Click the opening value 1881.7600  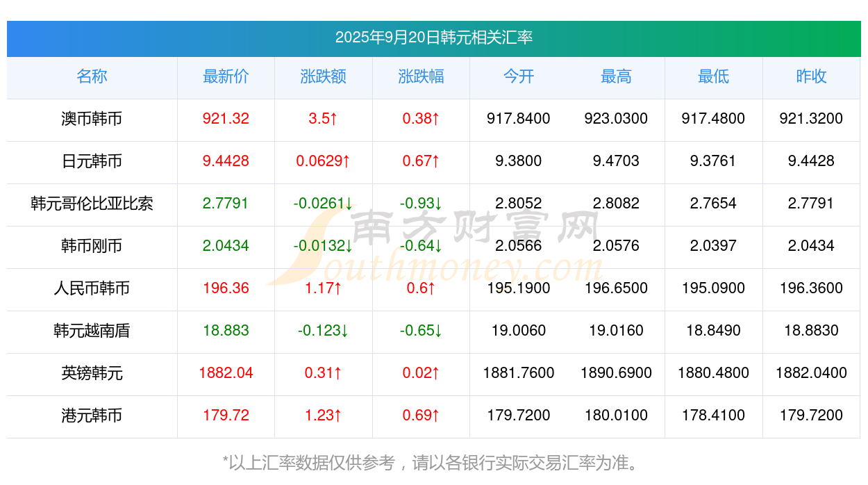tap(519, 373)
